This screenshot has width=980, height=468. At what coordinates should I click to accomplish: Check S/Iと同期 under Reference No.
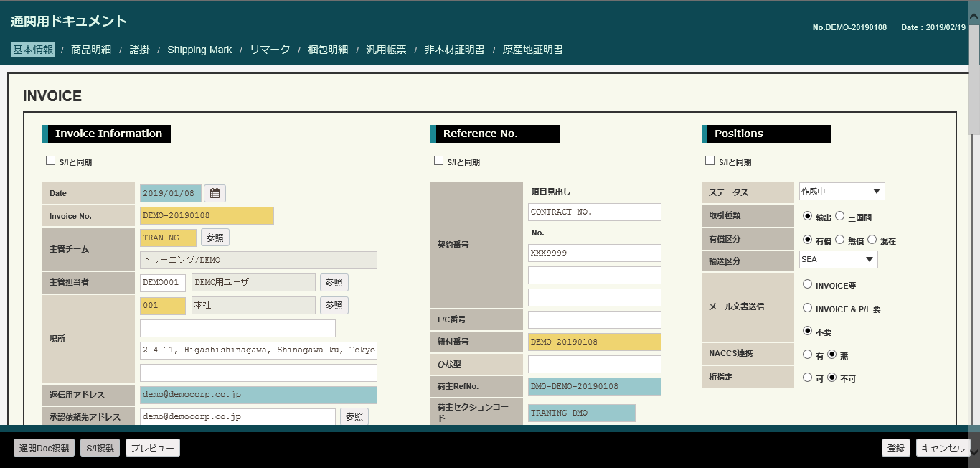(x=438, y=161)
